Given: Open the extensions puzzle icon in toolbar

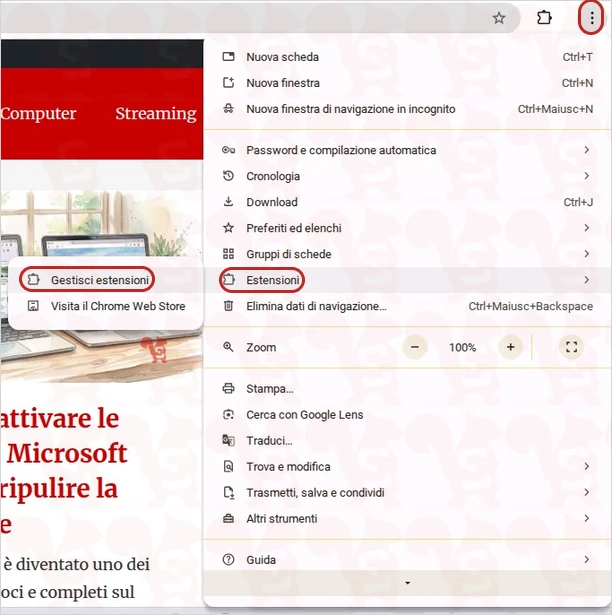Looking at the screenshot, I should pos(544,18).
